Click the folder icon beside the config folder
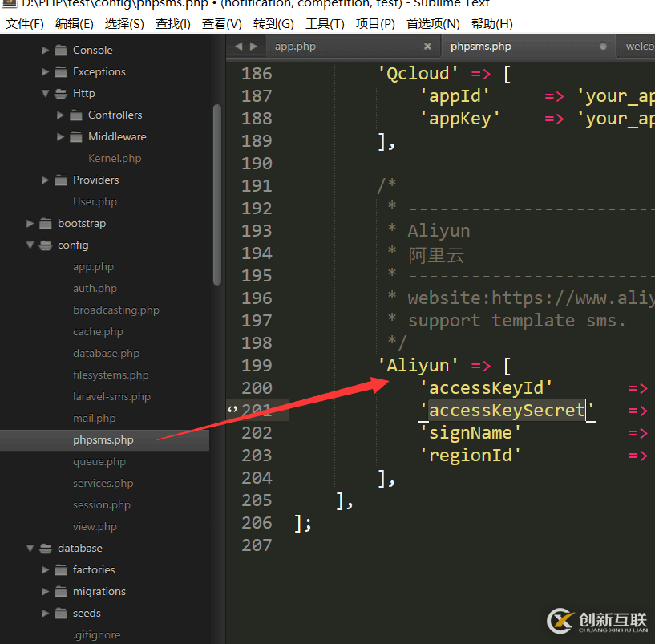This screenshot has width=655, height=644. point(44,245)
